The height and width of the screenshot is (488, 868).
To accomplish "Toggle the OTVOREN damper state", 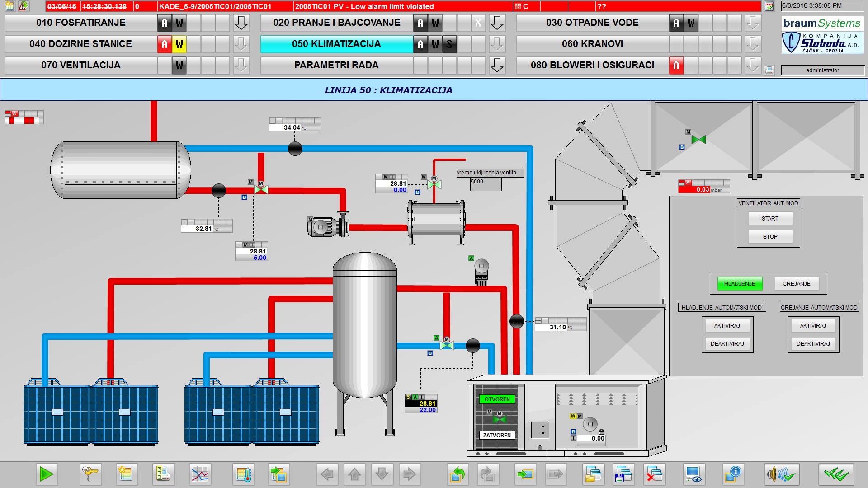I will click(x=497, y=399).
